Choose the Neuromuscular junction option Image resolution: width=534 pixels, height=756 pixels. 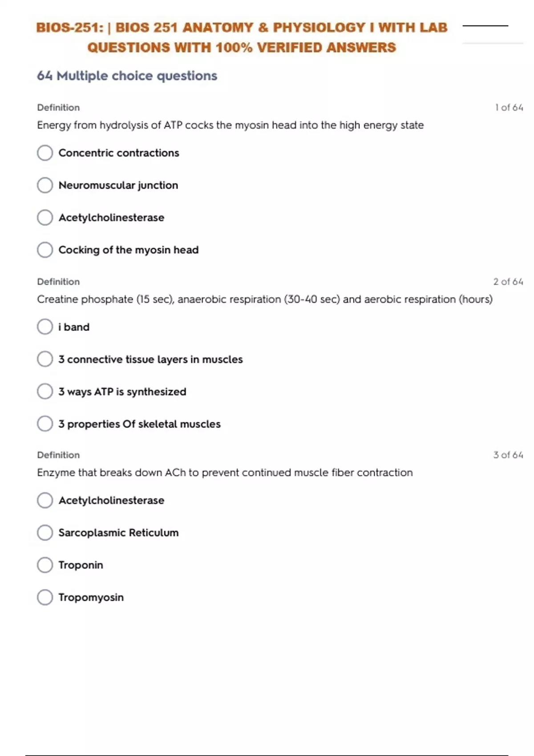coord(45,185)
